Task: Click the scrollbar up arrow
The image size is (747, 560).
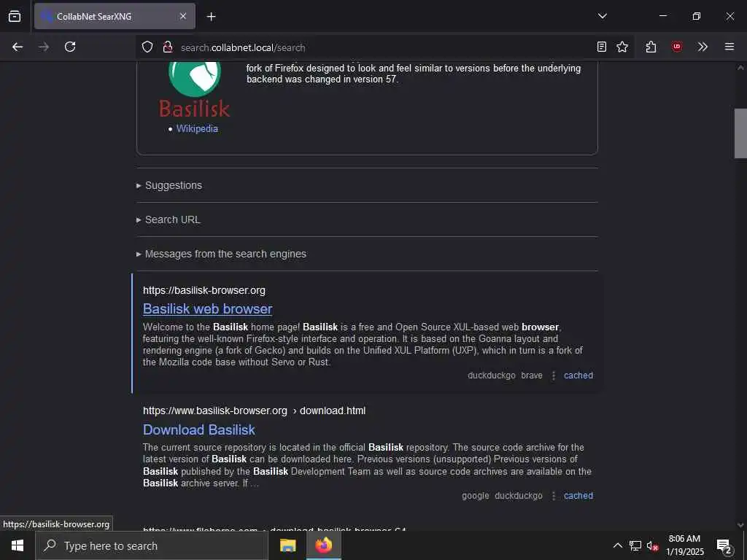Action: [x=740, y=68]
